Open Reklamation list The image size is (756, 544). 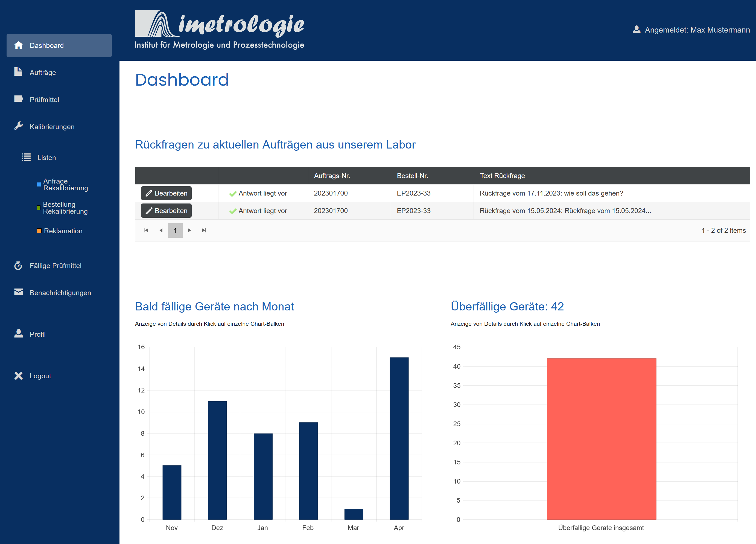(x=63, y=231)
